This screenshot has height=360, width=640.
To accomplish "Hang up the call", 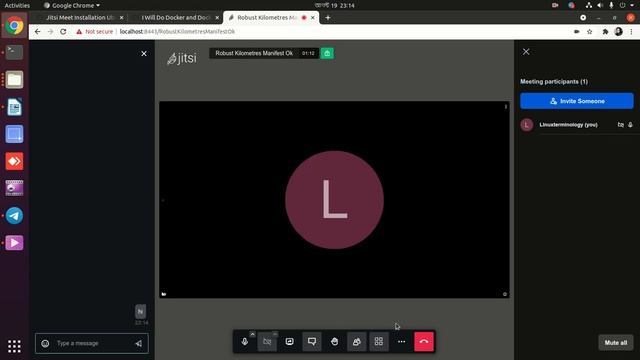I will coord(424,342).
